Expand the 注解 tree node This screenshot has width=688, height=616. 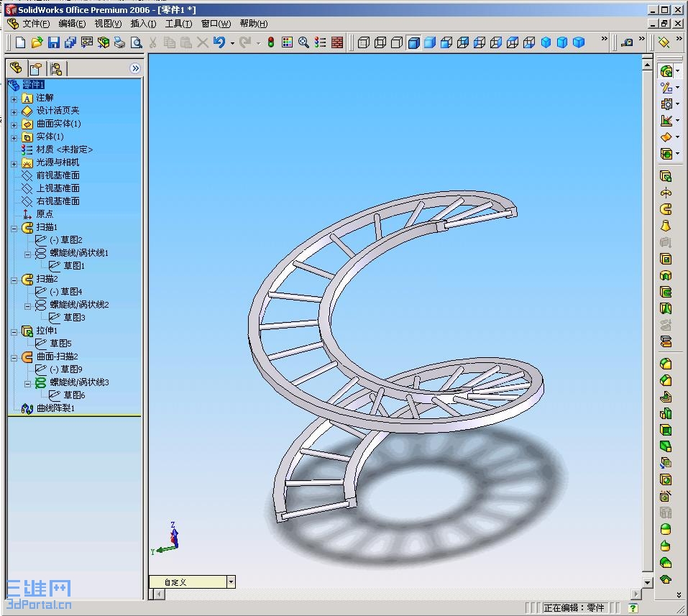coord(14,99)
